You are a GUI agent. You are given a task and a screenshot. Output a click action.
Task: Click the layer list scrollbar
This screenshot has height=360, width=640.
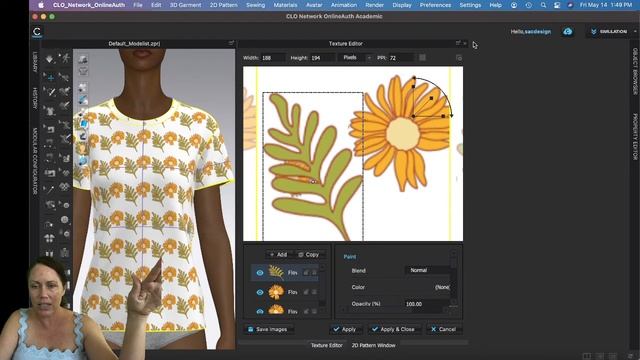(322, 286)
